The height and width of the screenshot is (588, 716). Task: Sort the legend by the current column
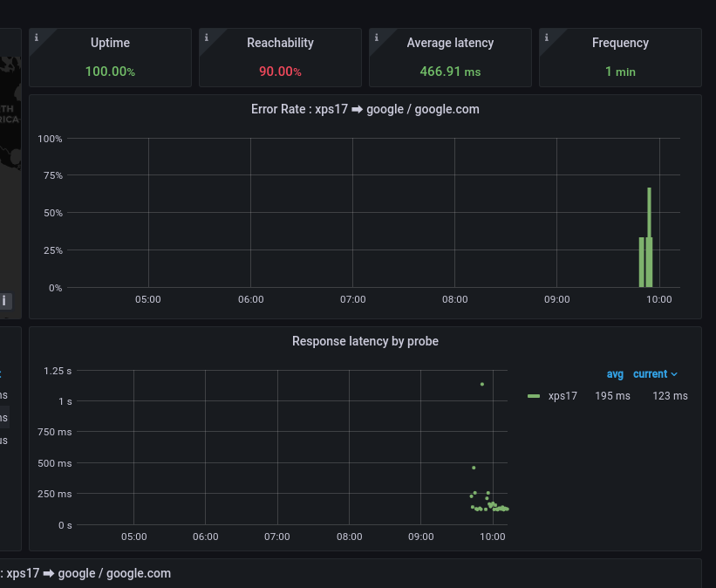[x=650, y=373]
